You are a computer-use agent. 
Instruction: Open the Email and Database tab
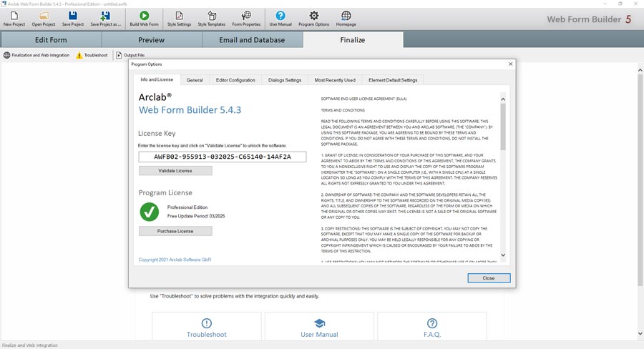point(252,40)
